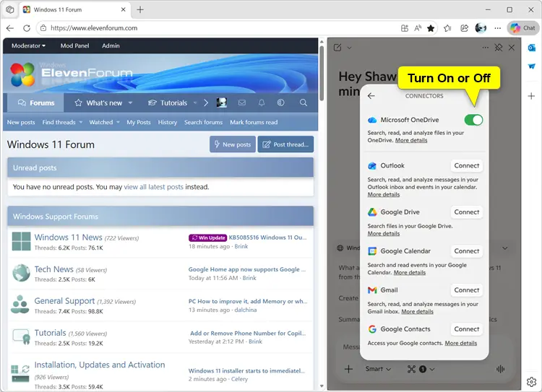Open What's new tab
The width and height of the screenshot is (542, 392).
coord(99,103)
